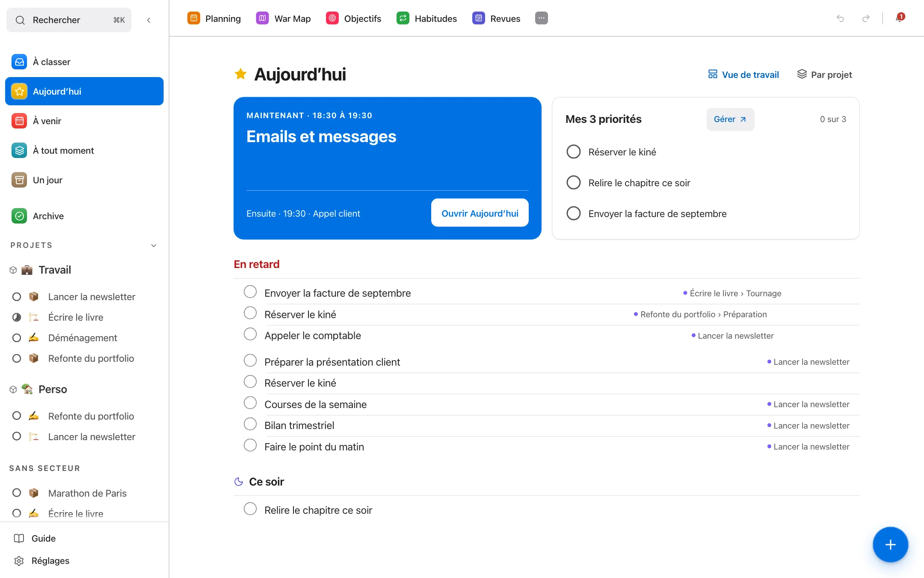
Task: Click the À venir calendar icon
Action: [19, 121]
